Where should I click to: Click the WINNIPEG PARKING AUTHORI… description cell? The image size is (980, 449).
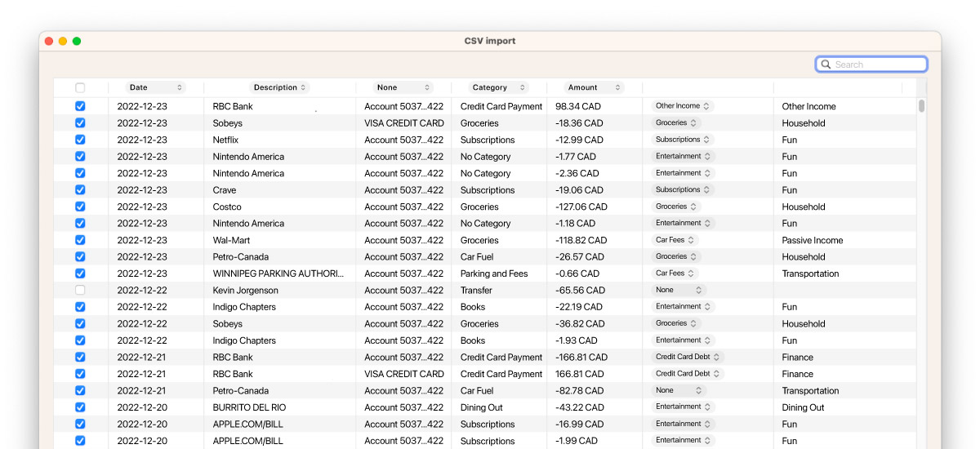tap(278, 274)
